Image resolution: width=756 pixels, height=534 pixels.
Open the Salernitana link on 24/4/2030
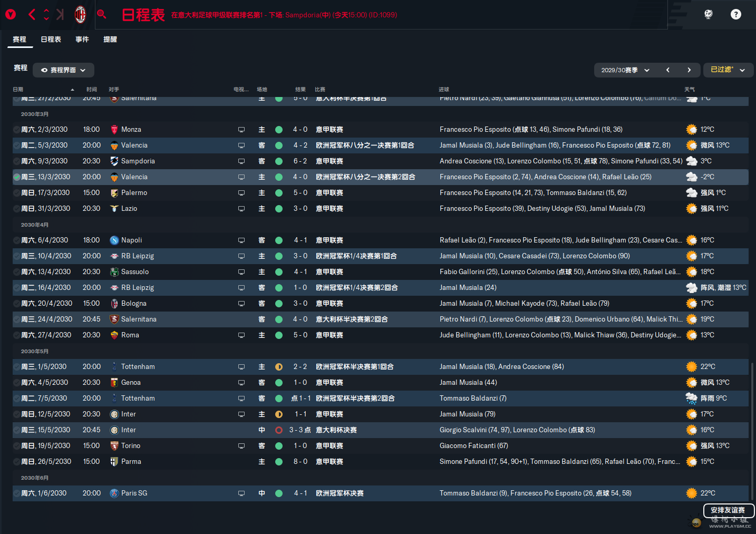[139, 319]
